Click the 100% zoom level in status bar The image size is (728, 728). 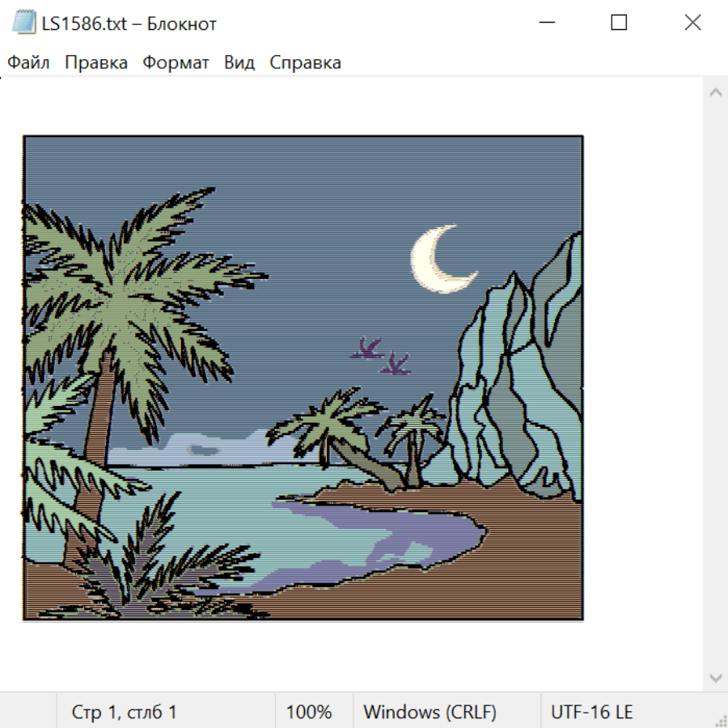(309, 712)
